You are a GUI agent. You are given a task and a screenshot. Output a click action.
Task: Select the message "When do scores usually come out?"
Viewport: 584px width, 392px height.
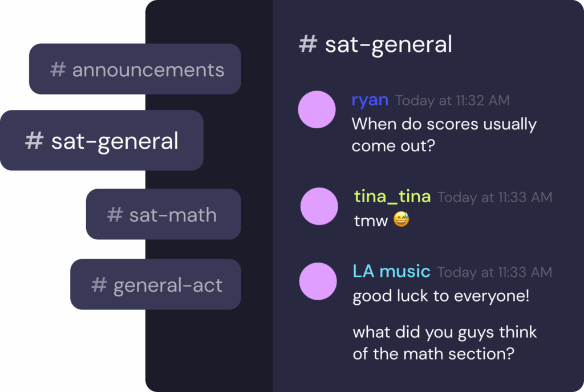[x=444, y=134]
